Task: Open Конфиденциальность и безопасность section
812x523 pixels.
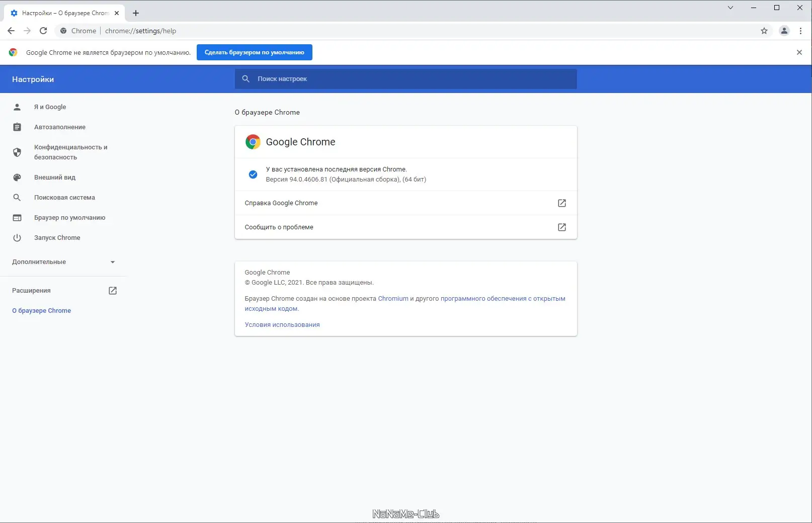Action: click(71, 152)
